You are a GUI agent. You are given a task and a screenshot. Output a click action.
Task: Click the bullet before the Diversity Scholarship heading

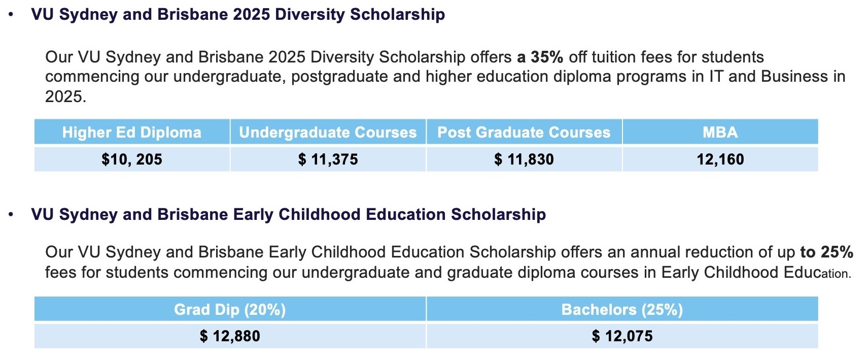click(11, 15)
